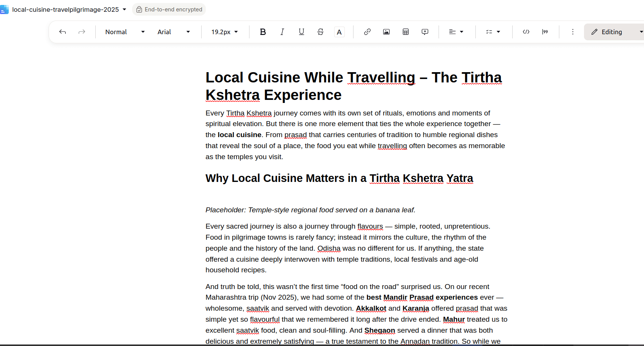The height and width of the screenshot is (346, 644).
Task: Open the document name dropdown menu
Action: [x=124, y=9]
